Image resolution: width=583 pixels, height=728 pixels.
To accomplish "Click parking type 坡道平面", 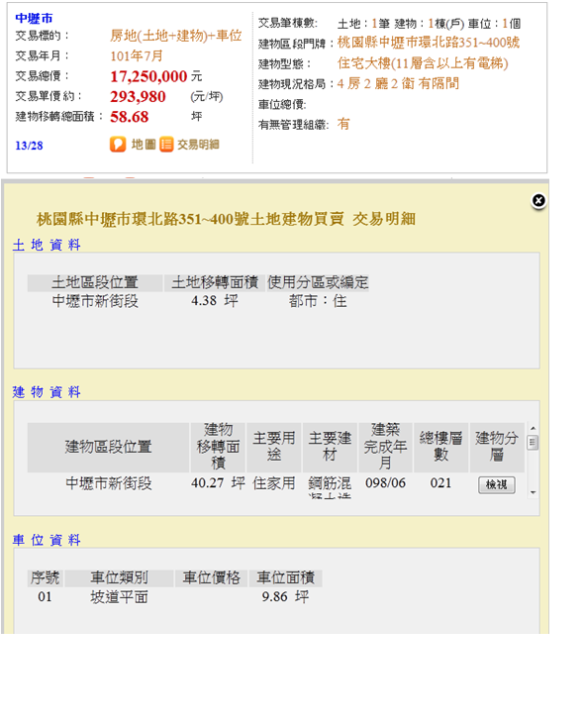I will click(119, 597).
